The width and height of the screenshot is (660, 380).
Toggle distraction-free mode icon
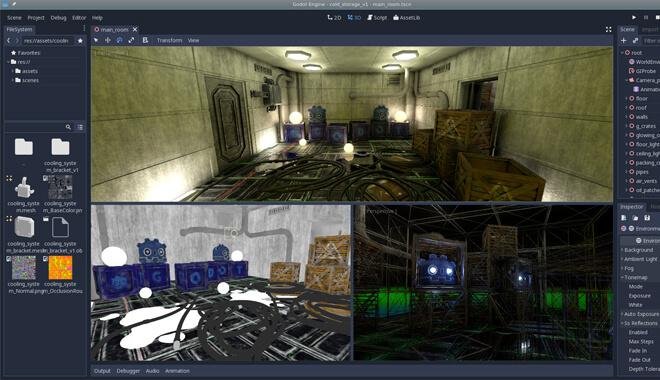[608, 29]
